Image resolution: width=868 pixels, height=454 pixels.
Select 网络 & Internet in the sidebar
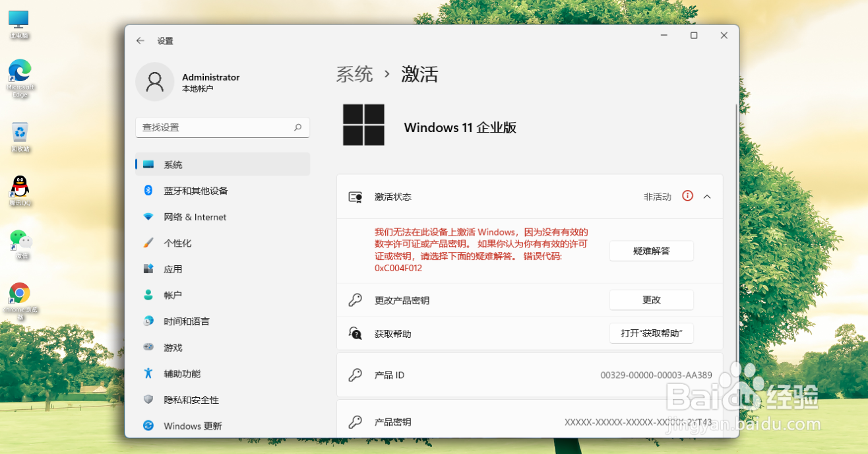coord(195,217)
